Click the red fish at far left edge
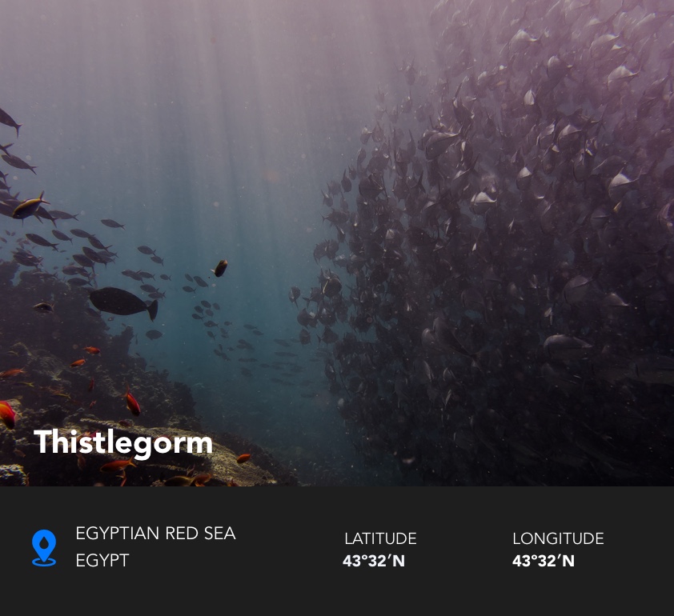Viewport: 674px width, 616px height. 7,414
